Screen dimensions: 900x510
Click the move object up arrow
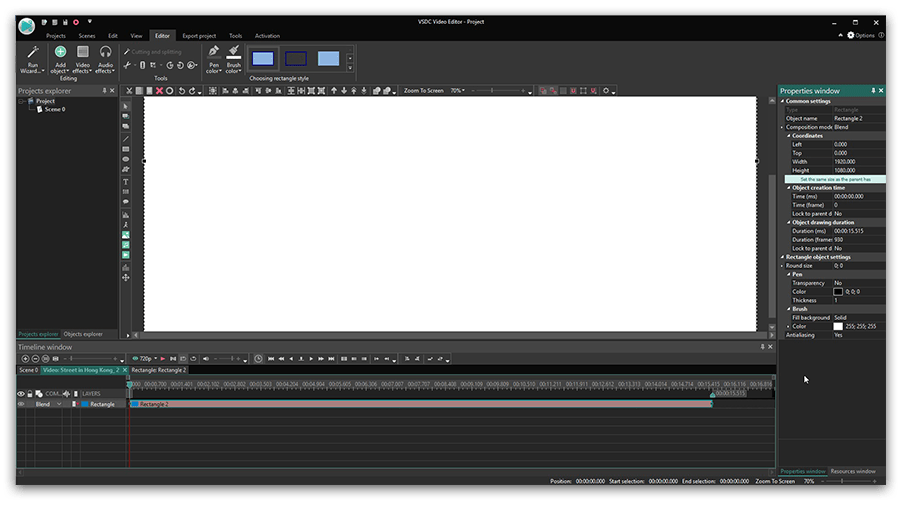(x=334, y=91)
